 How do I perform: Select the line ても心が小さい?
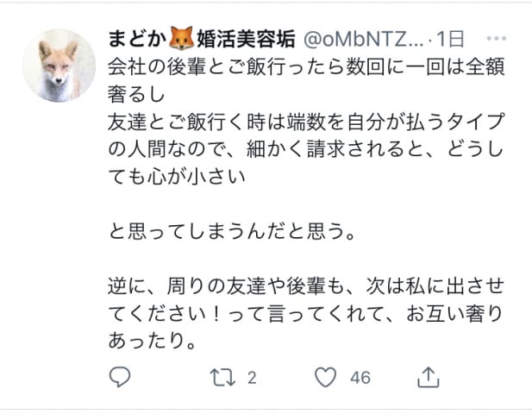click(177, 177)
